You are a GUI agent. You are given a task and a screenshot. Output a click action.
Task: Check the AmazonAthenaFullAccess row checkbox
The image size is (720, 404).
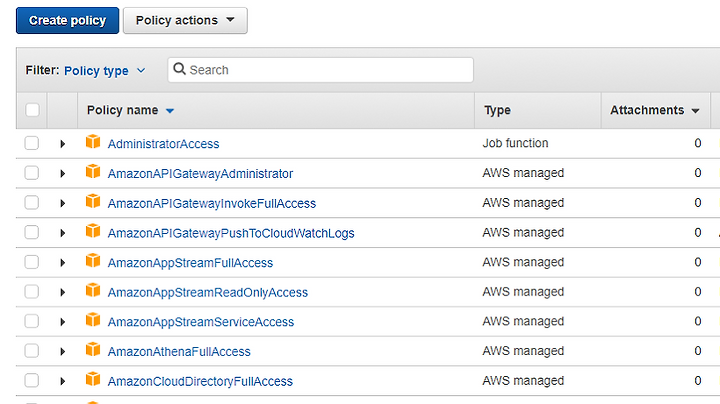tap(32, 351)
